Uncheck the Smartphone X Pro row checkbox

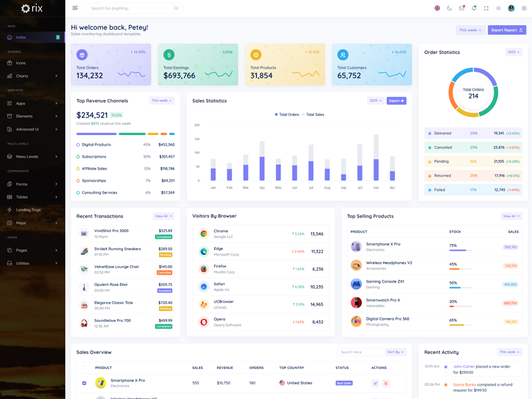pos(84,383)
